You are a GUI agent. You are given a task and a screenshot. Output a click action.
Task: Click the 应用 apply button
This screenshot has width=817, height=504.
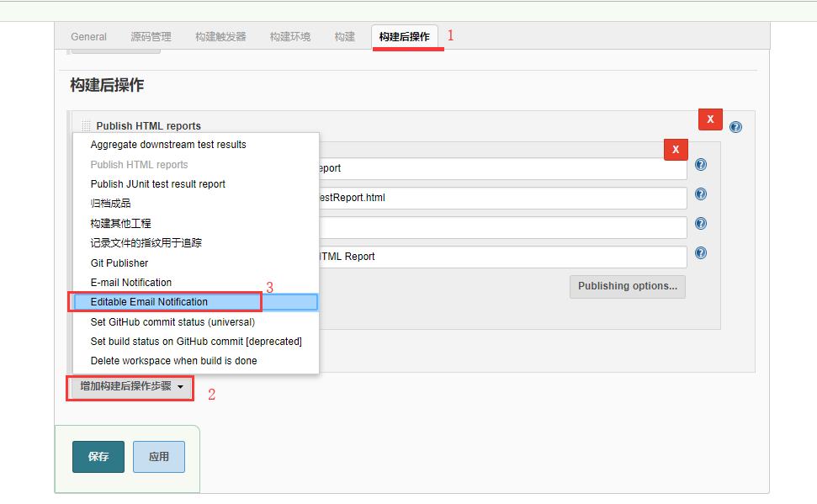click(x=159, y=457)
